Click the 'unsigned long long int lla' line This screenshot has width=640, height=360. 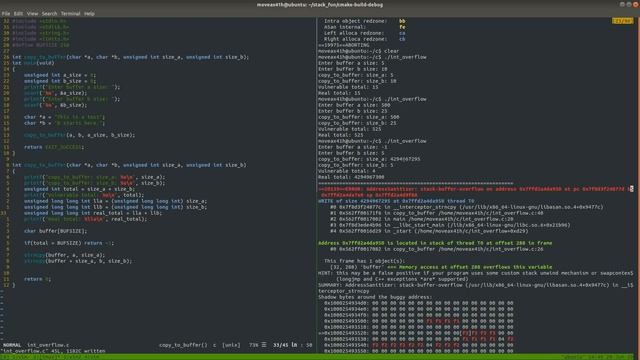pyautogui.click(x=115, y=201)
